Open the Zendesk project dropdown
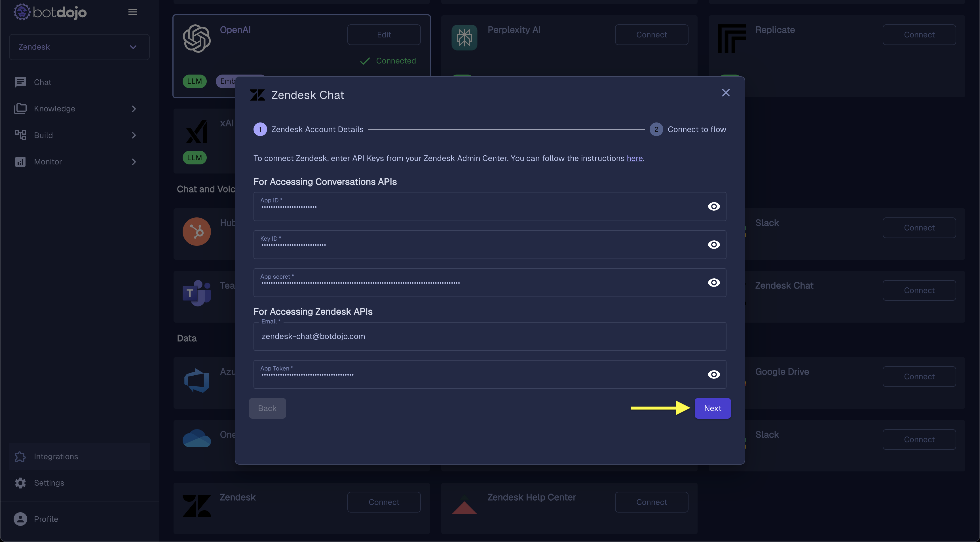 click(x=79, y=47)
